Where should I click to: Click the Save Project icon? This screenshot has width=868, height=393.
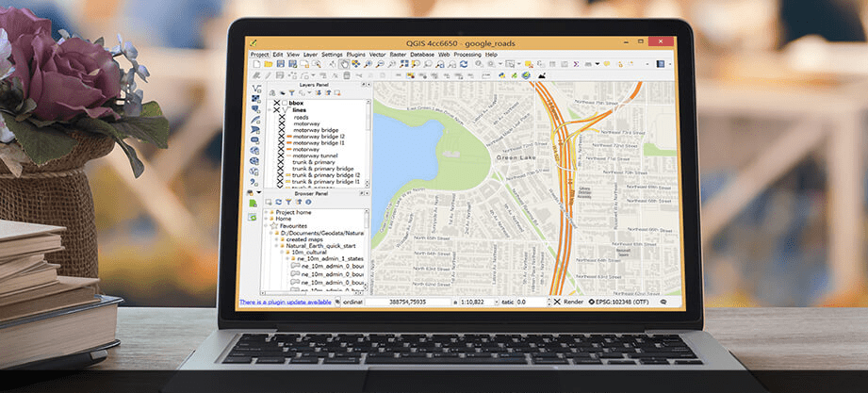click(x=281, y=64)
